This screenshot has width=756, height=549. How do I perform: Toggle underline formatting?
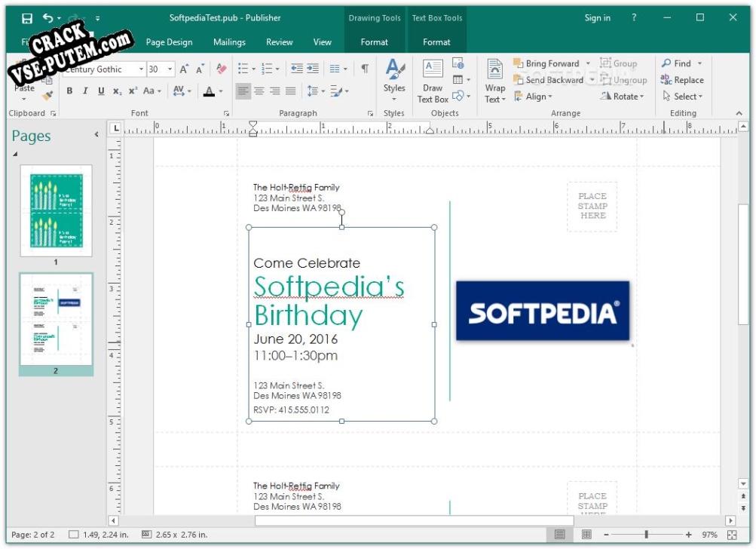[101, 90]
